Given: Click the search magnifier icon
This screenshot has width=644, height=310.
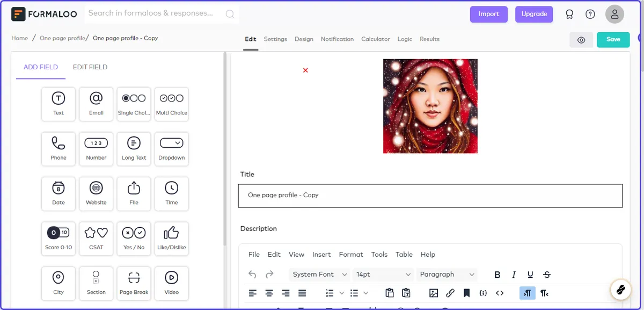Looking at the screenshot, I should click(x=230, y=14).
